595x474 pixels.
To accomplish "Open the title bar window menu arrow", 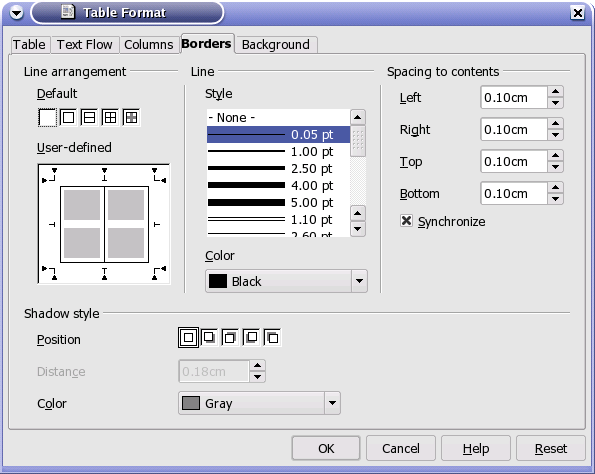I will pos(16,13).
